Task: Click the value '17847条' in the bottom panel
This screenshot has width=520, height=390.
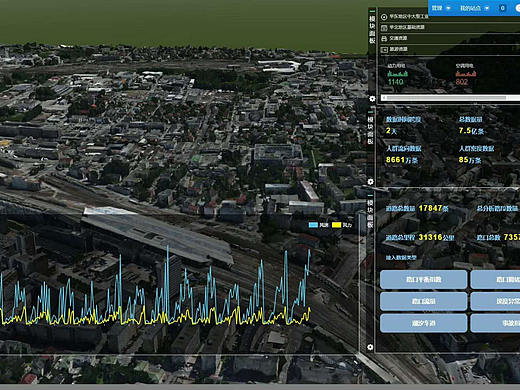Action: (x=433, y=208)
